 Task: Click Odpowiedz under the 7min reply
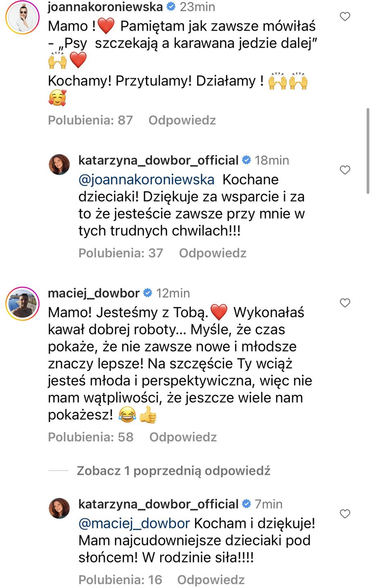point(211,580)
